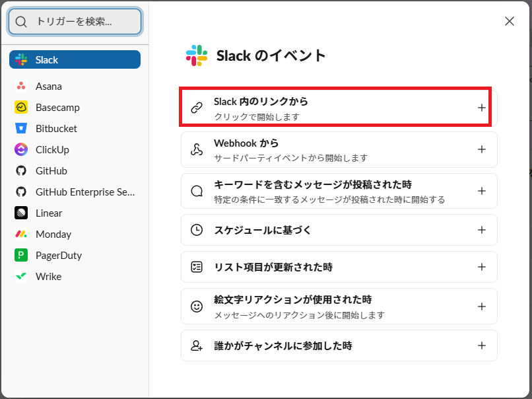Click the Basecamp app icon
Viewport: 532px width, 399px height.
point(21,107)
